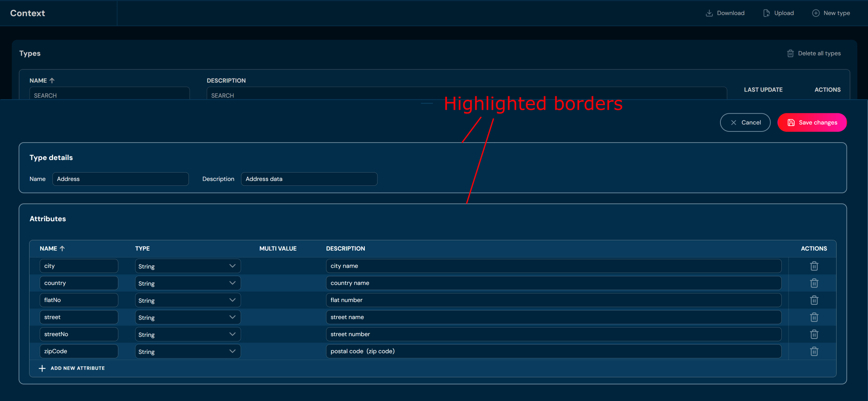Remove the flatNo attribute via trash icon
This screenshot has width=868, height=401.
click(814, 300)
